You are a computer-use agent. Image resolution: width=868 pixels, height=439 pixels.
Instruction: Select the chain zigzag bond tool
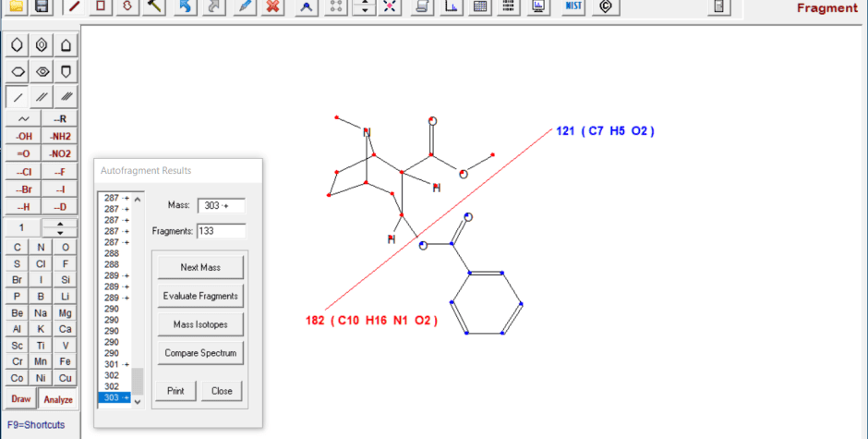[23, 118]
